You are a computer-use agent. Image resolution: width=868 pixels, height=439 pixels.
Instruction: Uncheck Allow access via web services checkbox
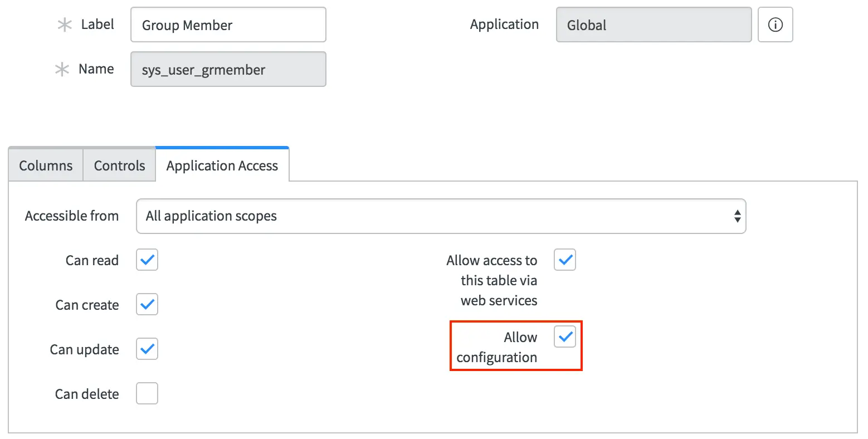click(x=565, y=260)
